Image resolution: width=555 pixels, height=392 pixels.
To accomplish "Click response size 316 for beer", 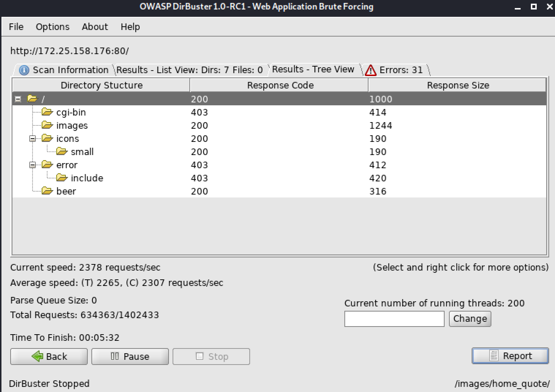I will pos(378,191).
